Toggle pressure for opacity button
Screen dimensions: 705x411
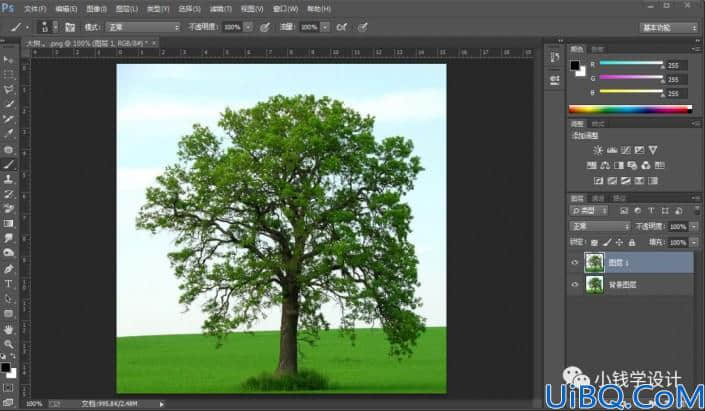click(x=265, y=27)
